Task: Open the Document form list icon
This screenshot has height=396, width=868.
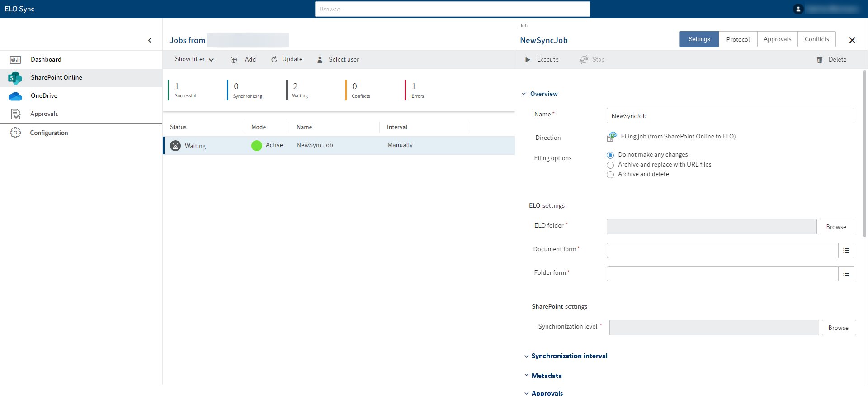Action: point(846,250)
